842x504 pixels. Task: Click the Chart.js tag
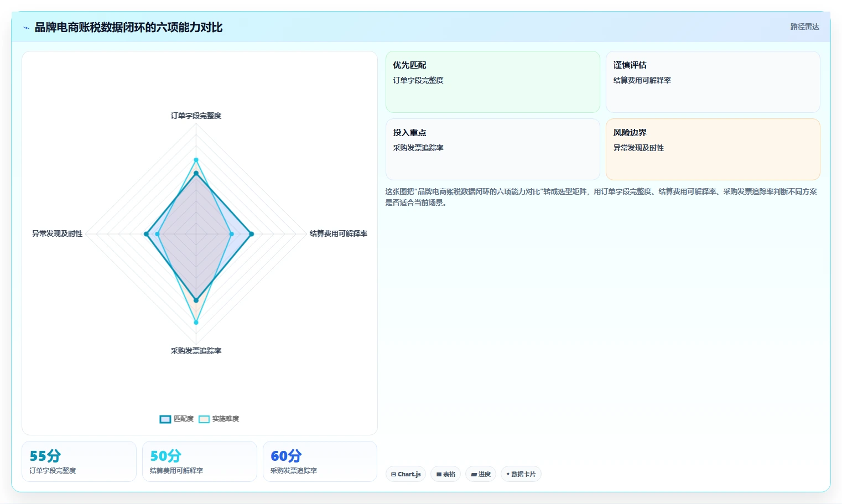(406, 474)
